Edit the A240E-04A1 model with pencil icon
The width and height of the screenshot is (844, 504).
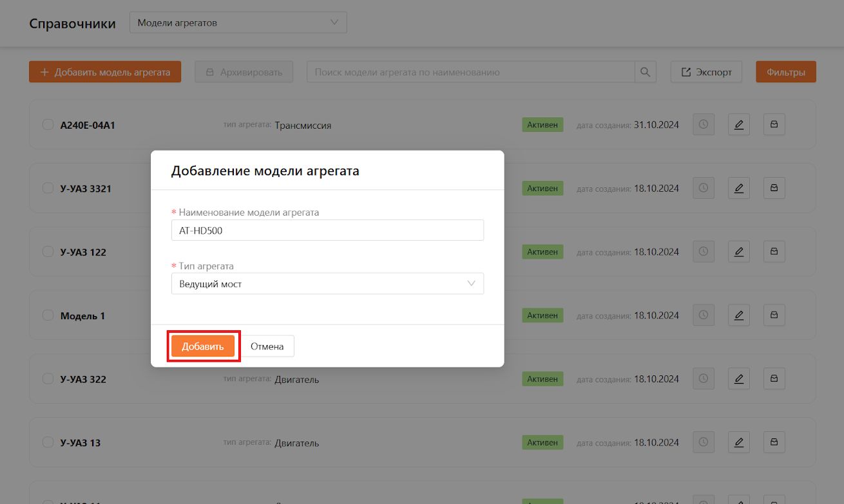pyautogui.click(x=739, y=125)
